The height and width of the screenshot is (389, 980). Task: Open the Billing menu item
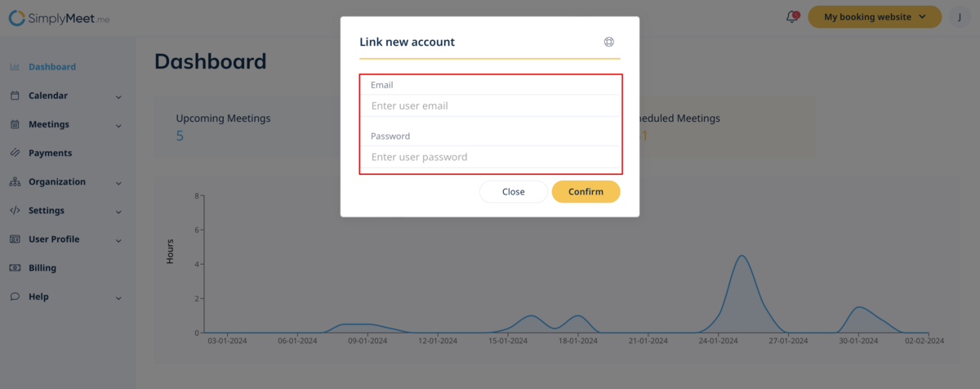point(42,268)
